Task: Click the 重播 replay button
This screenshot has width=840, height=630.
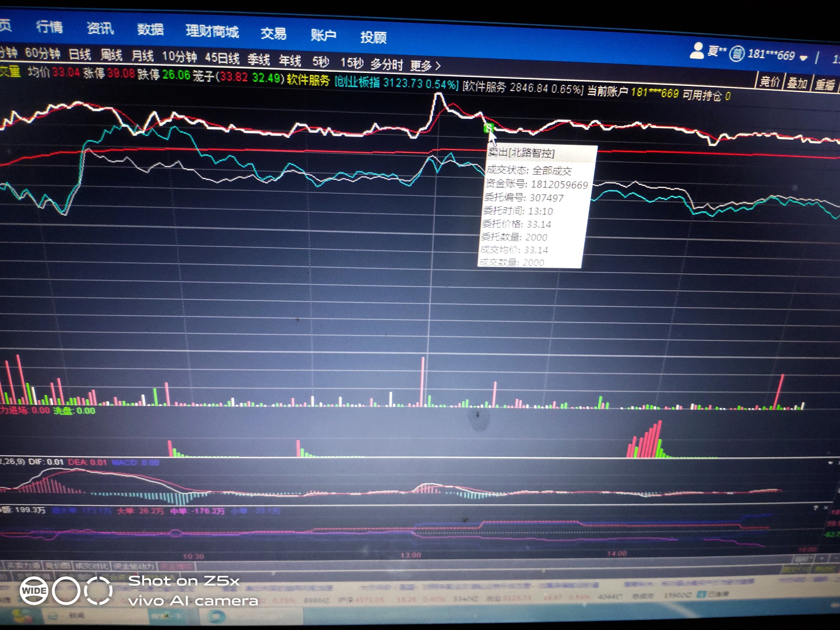Action: click(x=825, y=84)
